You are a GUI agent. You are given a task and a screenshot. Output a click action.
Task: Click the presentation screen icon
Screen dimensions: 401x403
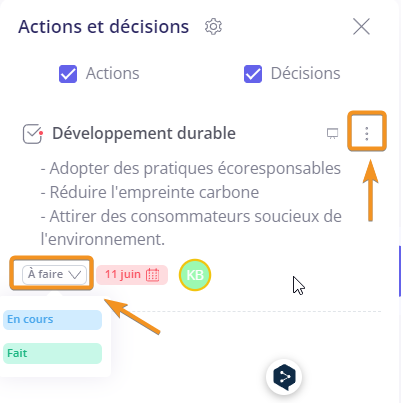pos(332,134)
